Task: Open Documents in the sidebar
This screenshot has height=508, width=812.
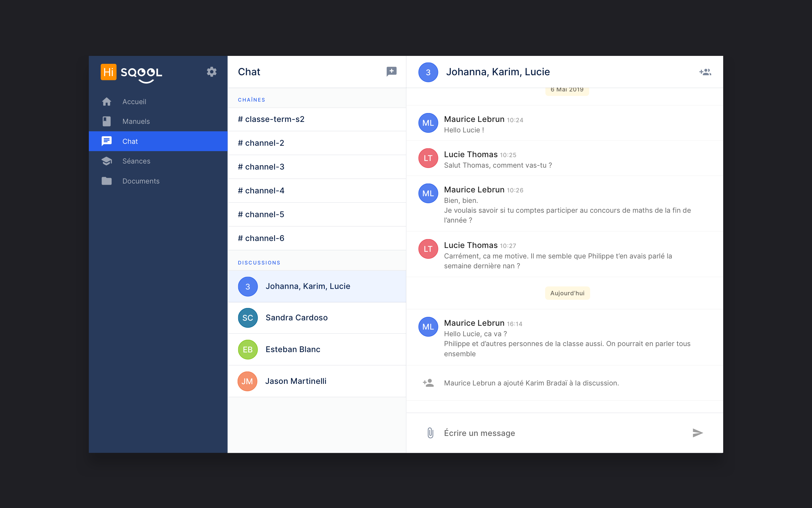Action: tap(158, 181)
